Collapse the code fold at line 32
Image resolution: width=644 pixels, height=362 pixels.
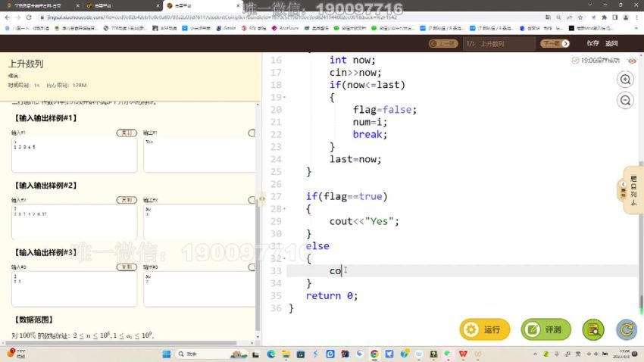click(285, 258)
